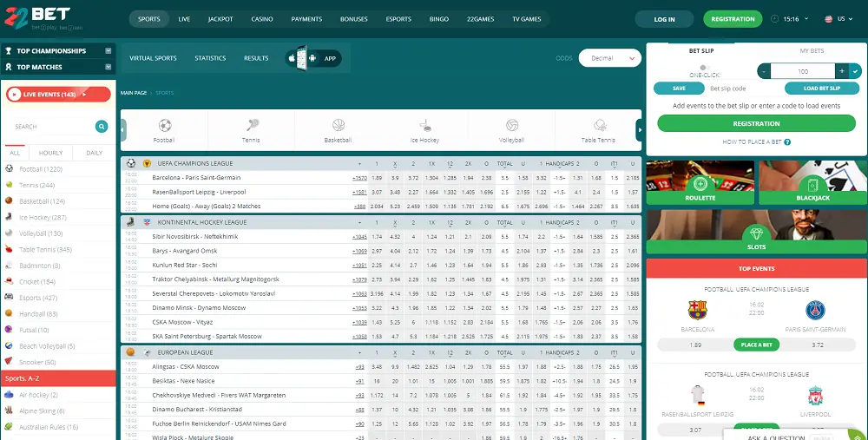Click the clock icon beside 15:16

click(774, 19)
